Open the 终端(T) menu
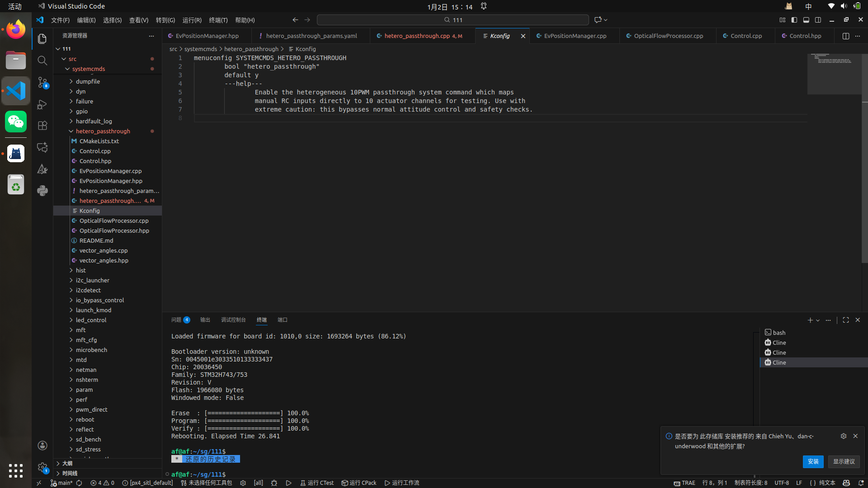 (x=218, y=20)
